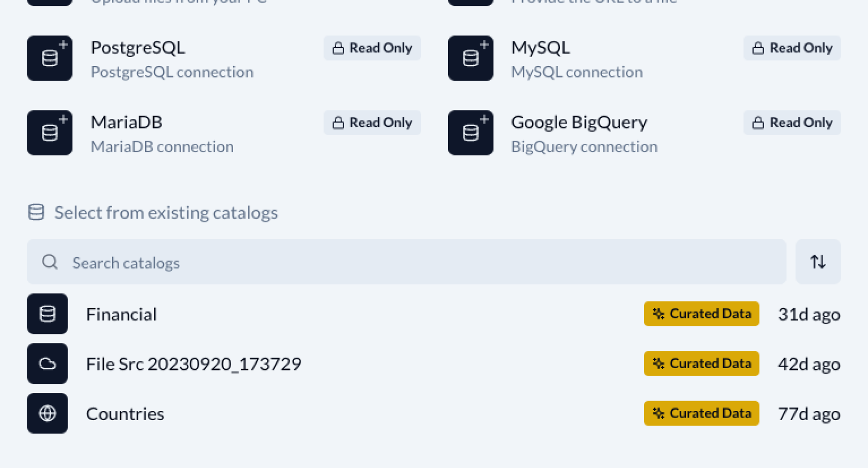This screenshot has height=468, width=868.
Task: Toggle catalog sort order arrows button
Action: (818, 262)
